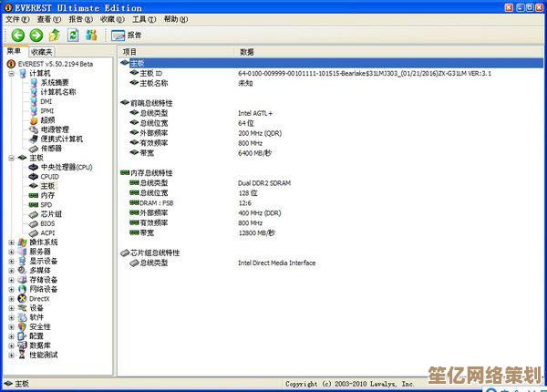Screen dimensions: 547x392
Task: Select the highlighted 主板 header row
Action: point(332,63)
